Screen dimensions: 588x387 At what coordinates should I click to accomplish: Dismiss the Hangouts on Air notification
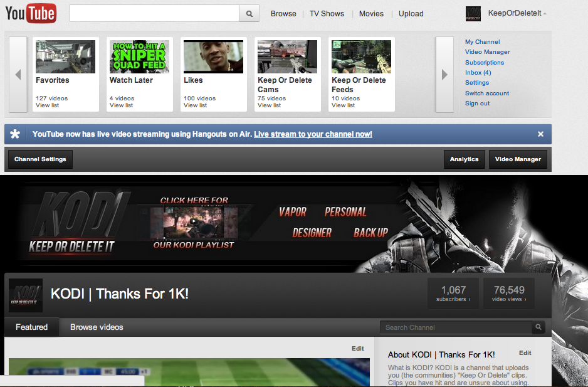(540, 134)
